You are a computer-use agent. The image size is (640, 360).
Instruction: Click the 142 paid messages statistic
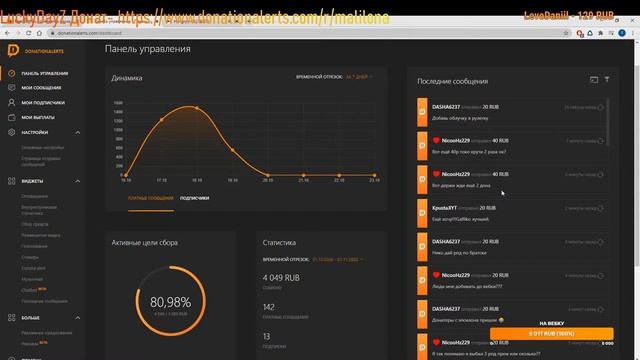pyautogui.click(x=269, y=307)
